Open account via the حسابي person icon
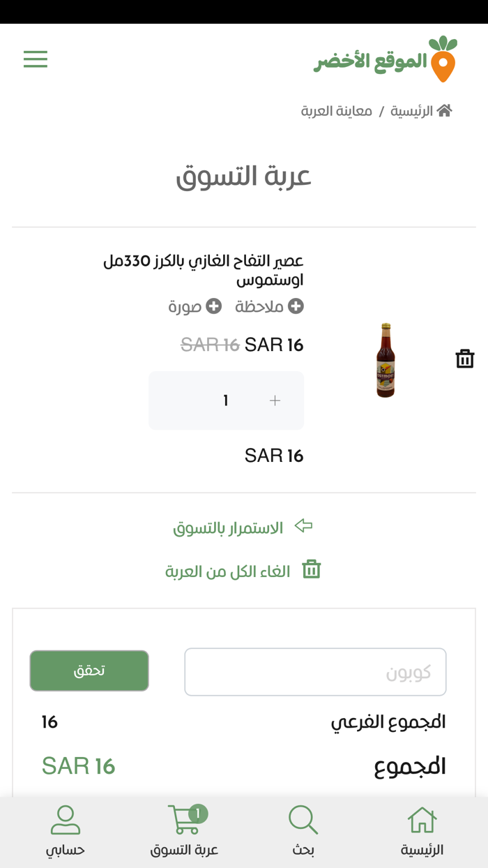 65,820
